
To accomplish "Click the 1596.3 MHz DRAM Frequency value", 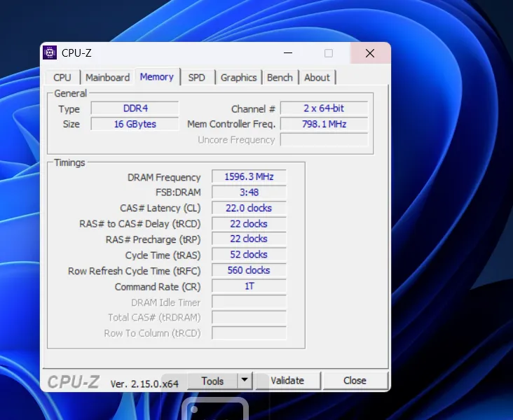I will [x=249, y=176].
